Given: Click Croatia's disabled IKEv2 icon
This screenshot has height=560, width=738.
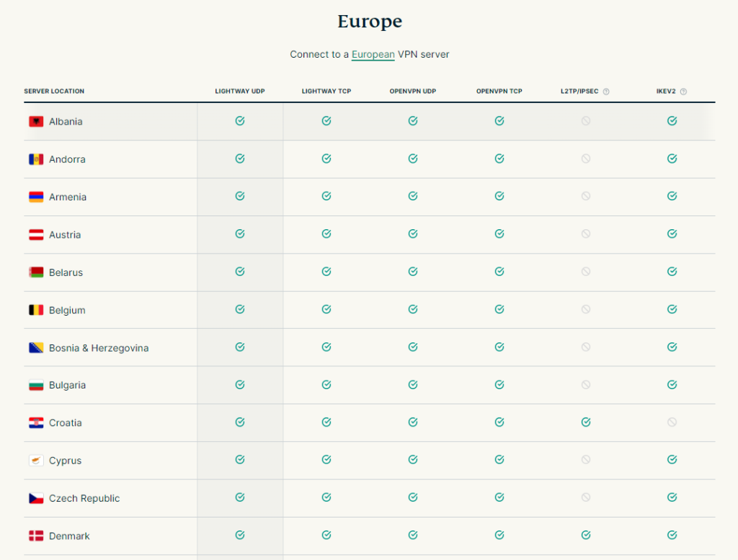Looking at the screenshot, I should [672, 422].
